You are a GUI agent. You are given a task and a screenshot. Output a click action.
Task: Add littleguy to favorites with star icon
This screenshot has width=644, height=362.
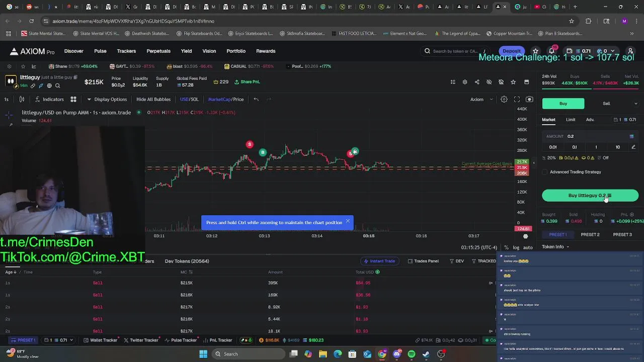(513, 82)
